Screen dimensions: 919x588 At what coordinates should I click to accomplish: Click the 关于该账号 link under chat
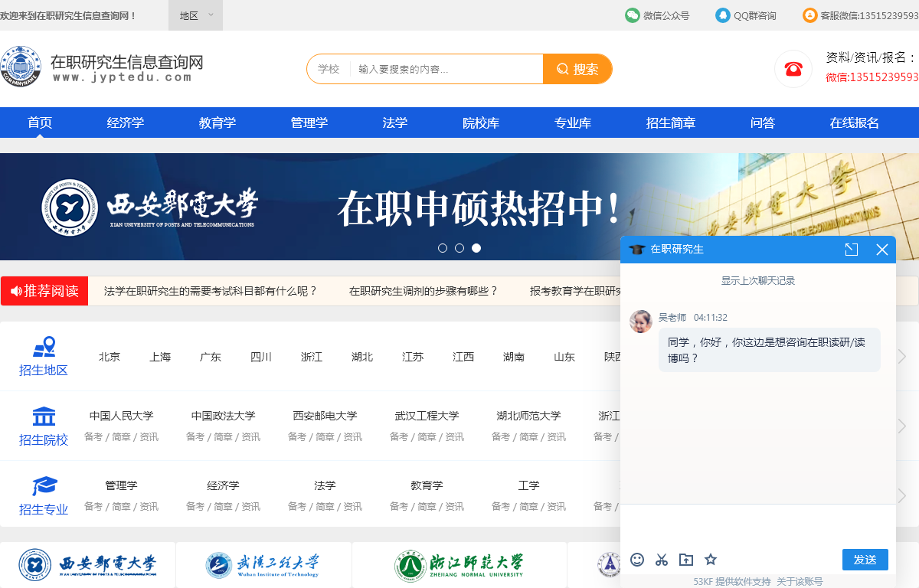click(800, 582)
